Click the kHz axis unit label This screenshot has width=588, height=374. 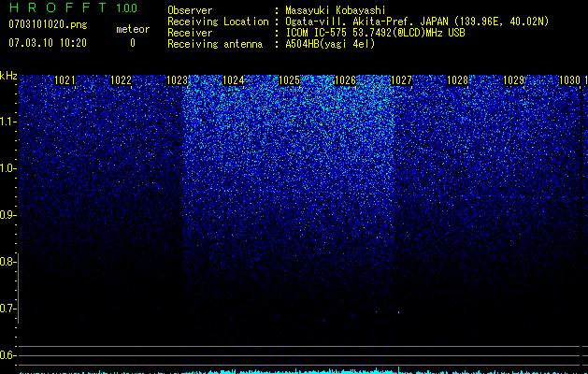point(8,76)
